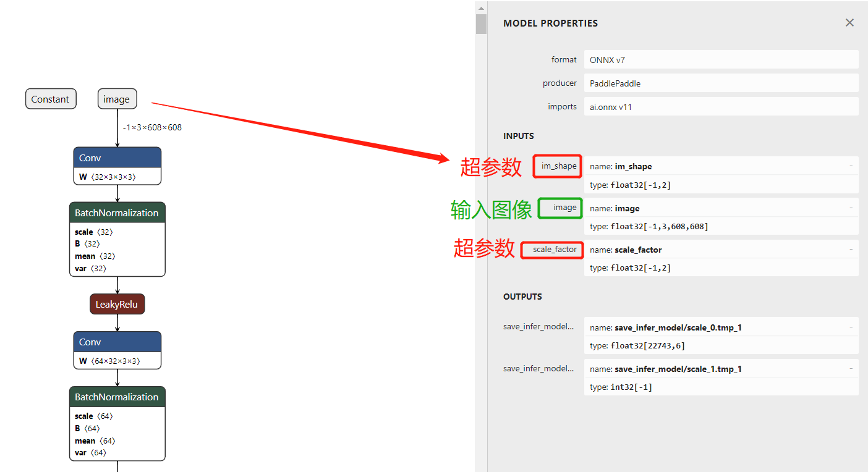This screenshot has width=868, height=472.
Task: Click the im_shape input badge
Action: coord(556,166)
